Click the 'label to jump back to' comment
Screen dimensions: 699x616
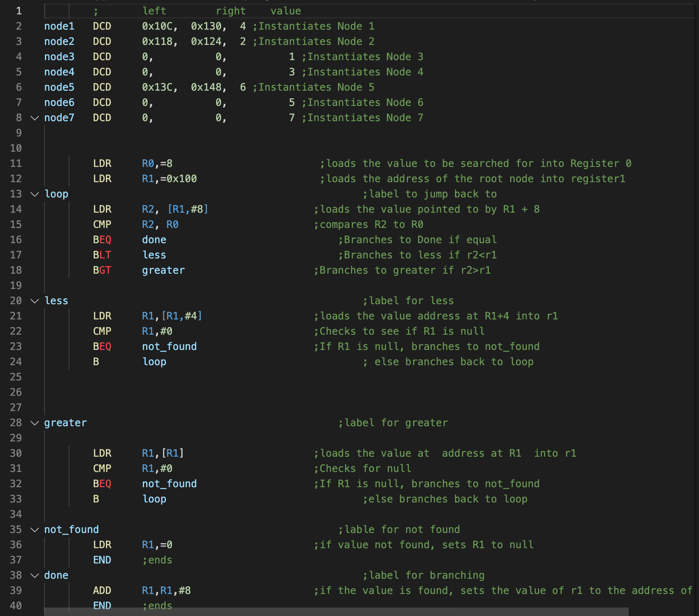[430, 194]
